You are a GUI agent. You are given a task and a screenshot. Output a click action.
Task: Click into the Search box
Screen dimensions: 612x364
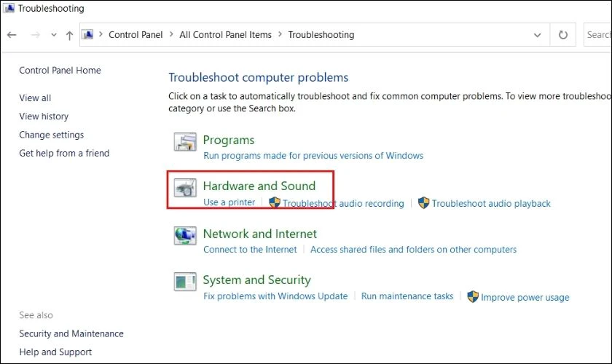(597, 35)
